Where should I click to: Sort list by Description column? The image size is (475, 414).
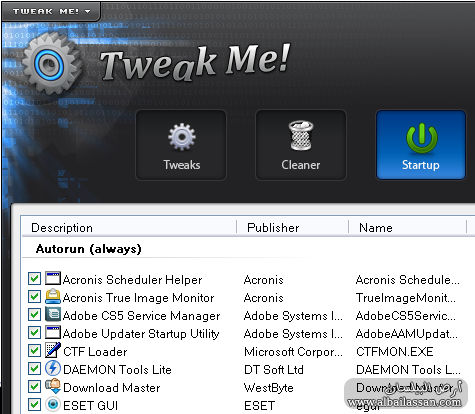pyautogui.click(x=129, y=228)
